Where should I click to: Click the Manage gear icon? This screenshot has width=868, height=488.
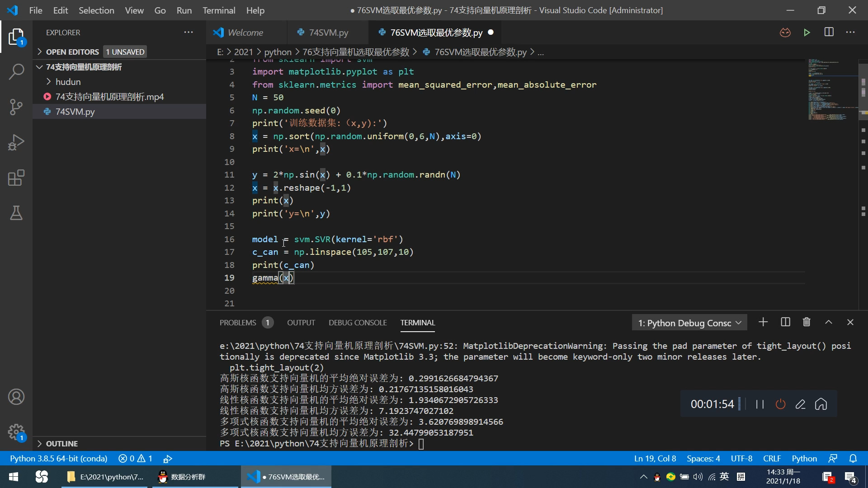16,432
